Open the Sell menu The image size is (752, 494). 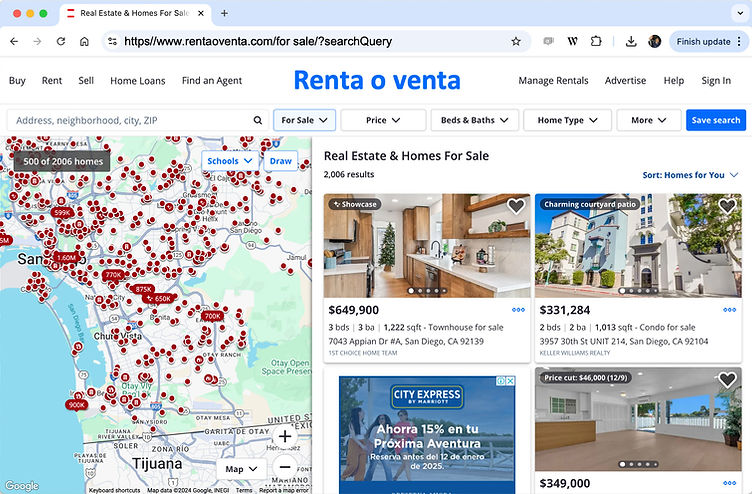(x=86, y=81)
